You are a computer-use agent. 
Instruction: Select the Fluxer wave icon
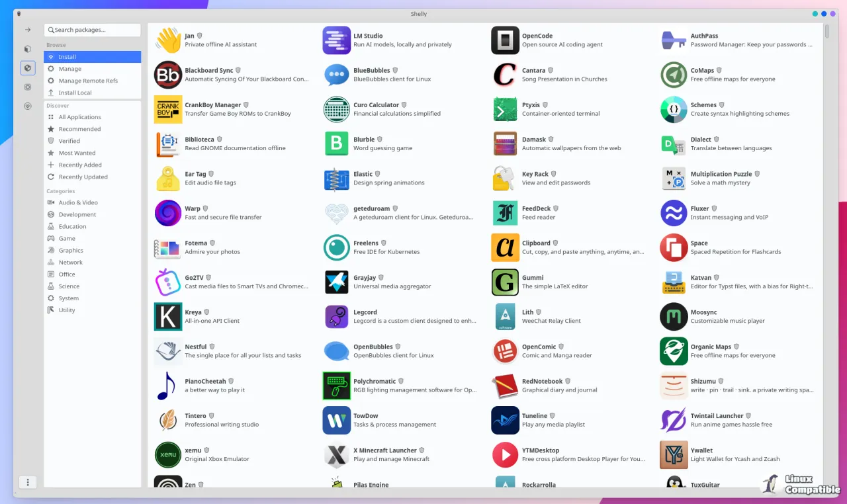674,213
